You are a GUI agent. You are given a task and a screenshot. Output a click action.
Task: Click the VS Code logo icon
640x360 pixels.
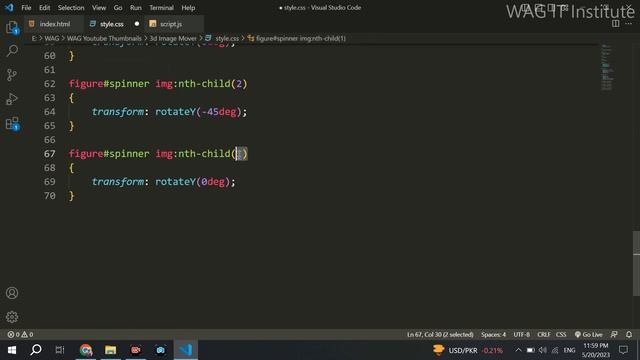click(x=9, y=7)
